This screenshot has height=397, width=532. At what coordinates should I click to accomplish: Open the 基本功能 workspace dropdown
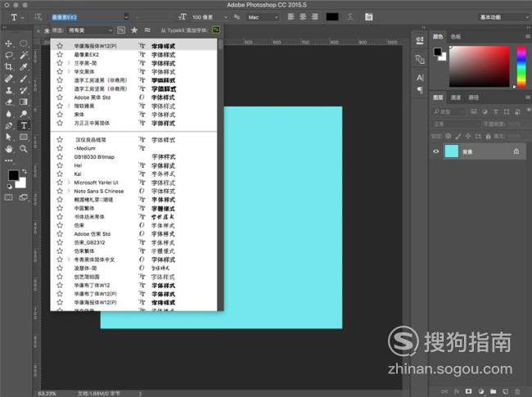pos(504,17)
